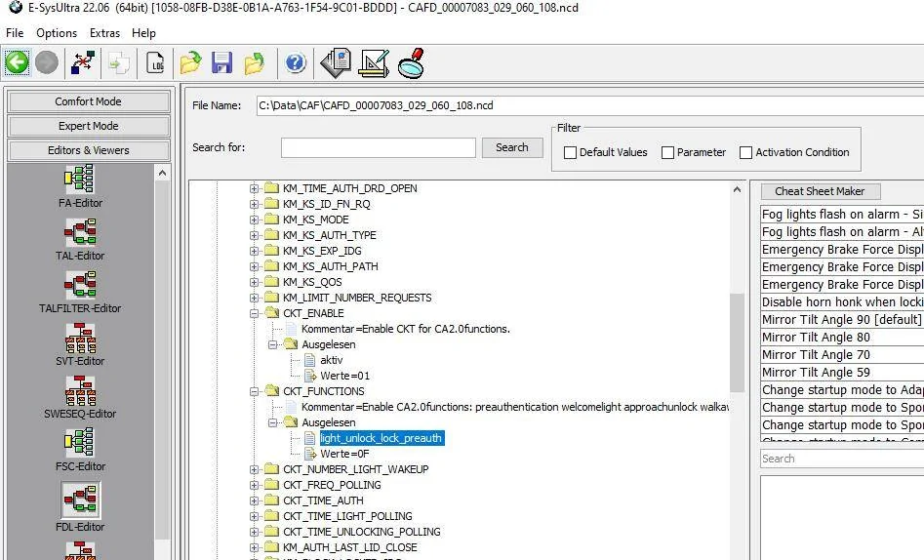Collapse the CKT_ENABLE node

(254, 313)
